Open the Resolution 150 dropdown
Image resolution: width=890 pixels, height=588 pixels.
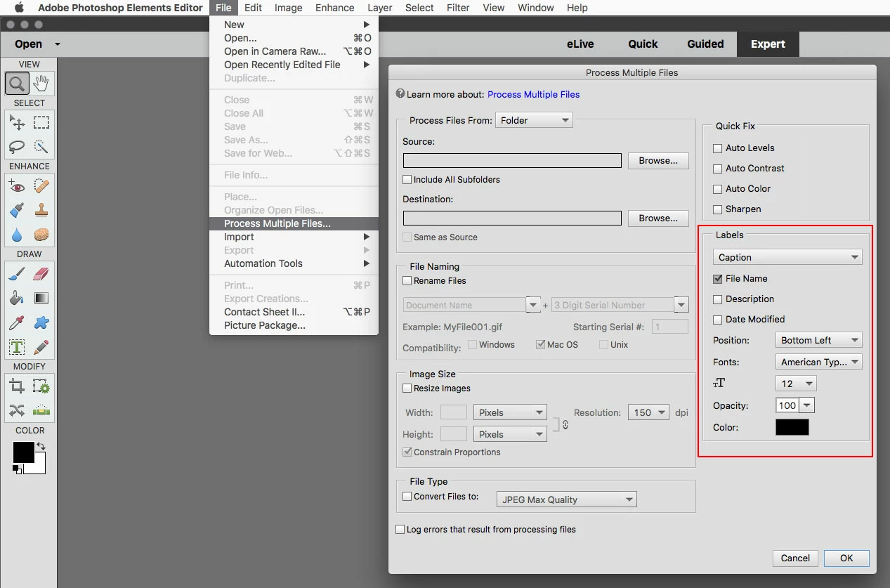tap(648, 412)
